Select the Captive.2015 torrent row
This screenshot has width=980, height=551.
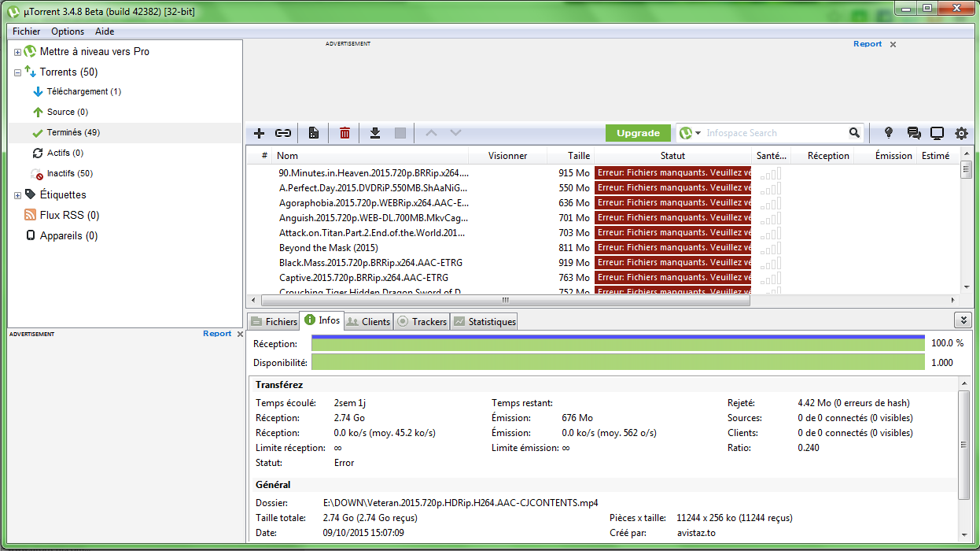604,277
